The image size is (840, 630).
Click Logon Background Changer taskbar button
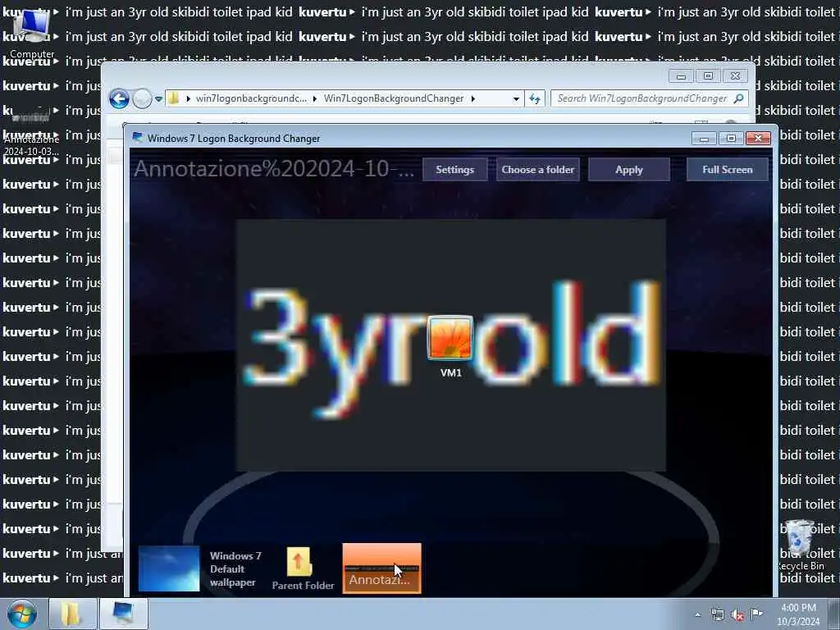(x=123, y=614)
